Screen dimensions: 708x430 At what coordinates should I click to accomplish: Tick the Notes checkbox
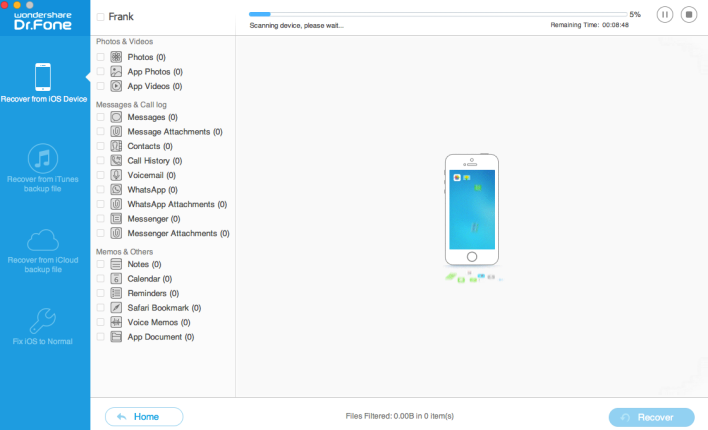pos(100,264)
